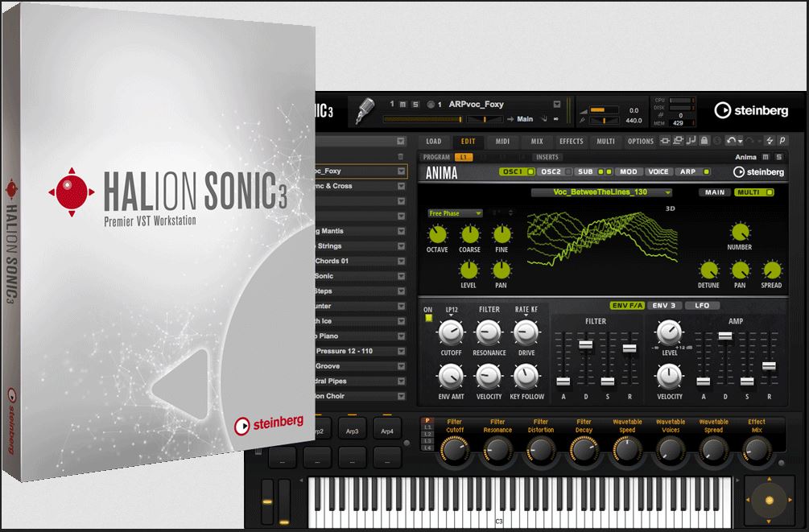Click the PROGRAM button
The width and height of the screenshot is (809, 532).
point(436,157)
